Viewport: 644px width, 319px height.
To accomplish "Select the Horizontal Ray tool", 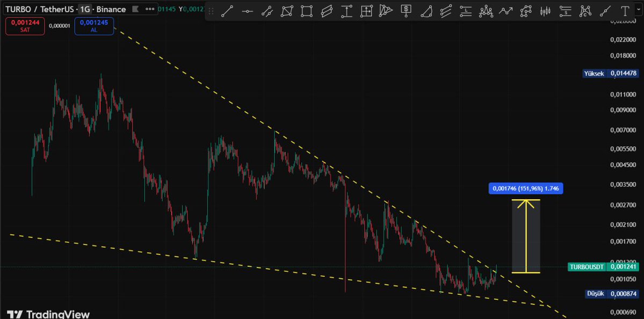I will pos(247,11).
